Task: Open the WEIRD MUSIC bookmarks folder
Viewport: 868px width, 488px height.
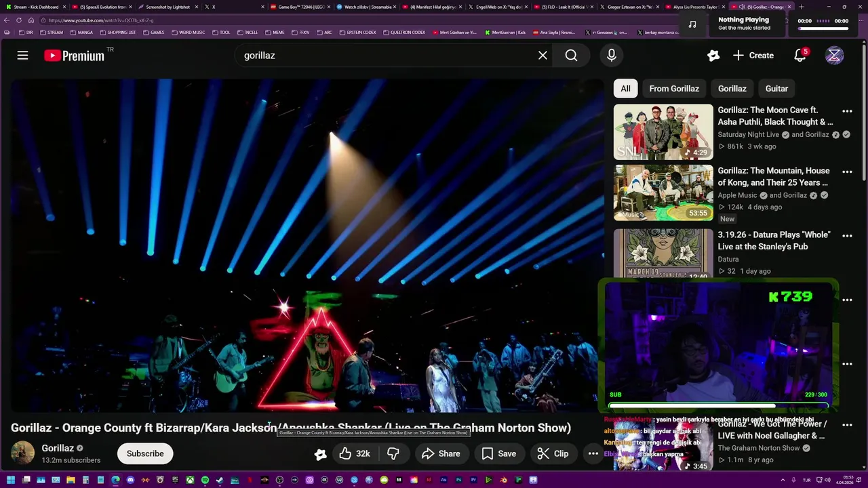Action: point(189,33)
